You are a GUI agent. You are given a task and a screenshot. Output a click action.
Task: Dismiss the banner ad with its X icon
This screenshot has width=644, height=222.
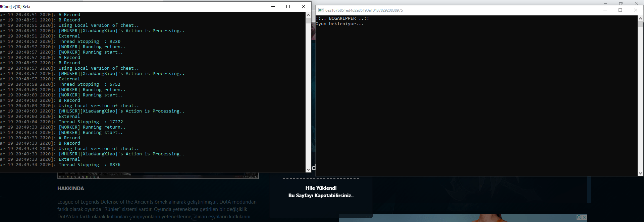click(x=584, y=217)
